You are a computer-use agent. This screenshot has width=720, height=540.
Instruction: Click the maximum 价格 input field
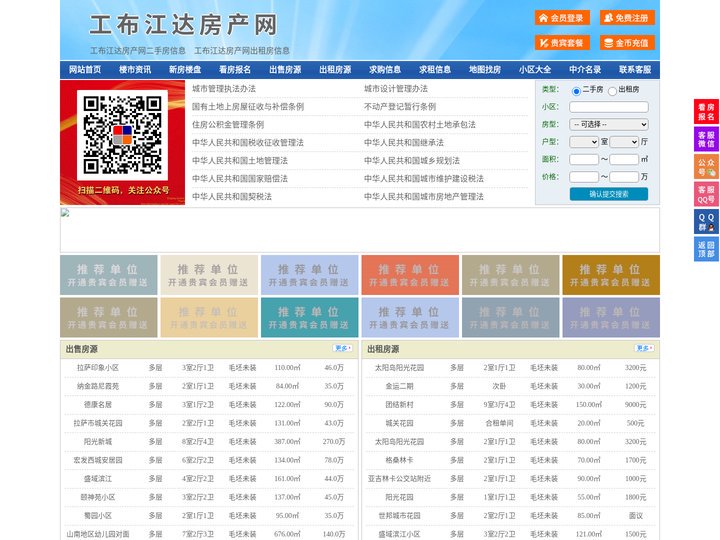624,177
